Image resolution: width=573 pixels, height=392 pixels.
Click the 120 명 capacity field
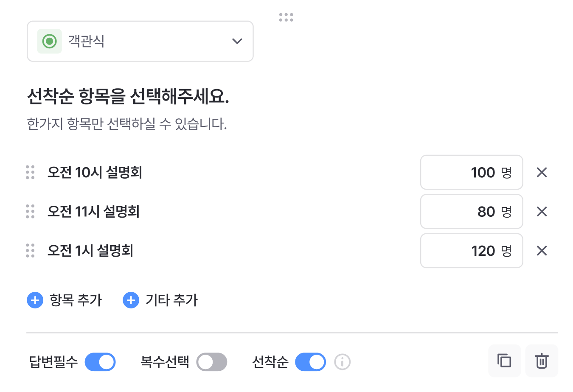pos(471,251)
